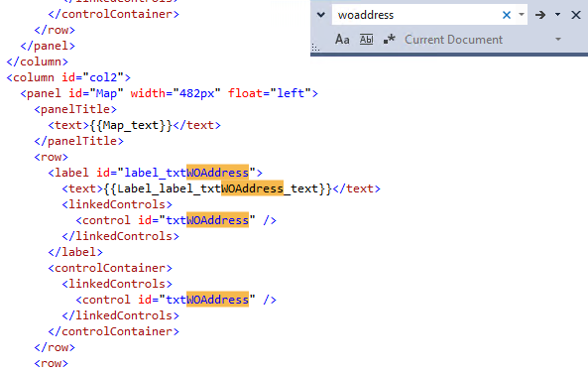The image size is (588, 372).
Task: Click the closing panelTitle tag
Action: [x=78, y=141]
